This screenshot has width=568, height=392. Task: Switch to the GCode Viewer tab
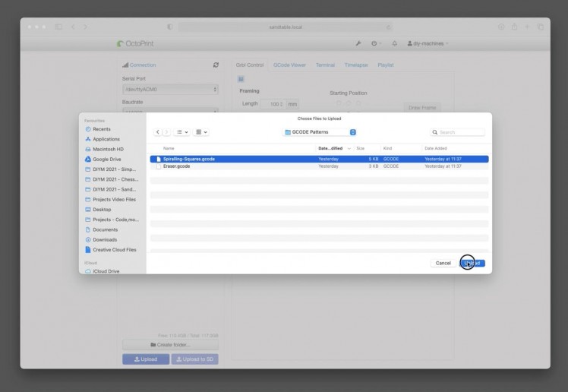click(x=289, y=65)
